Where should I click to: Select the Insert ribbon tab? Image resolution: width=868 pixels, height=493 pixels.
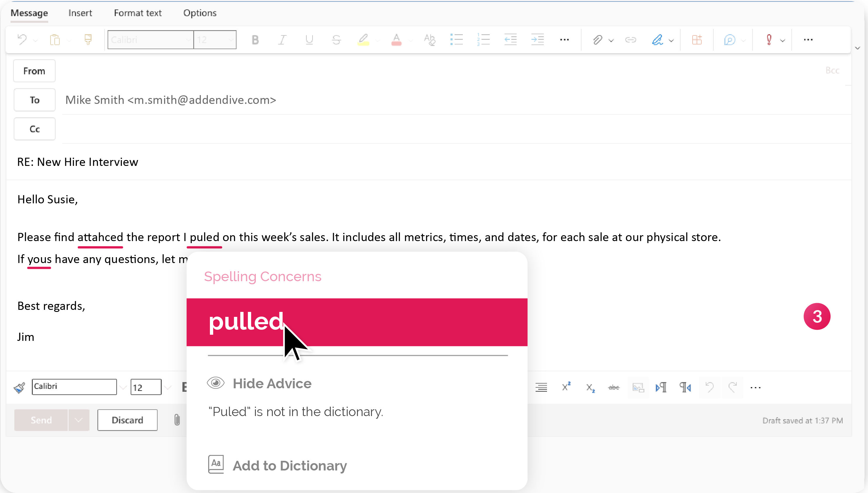(x=80, y=13)
